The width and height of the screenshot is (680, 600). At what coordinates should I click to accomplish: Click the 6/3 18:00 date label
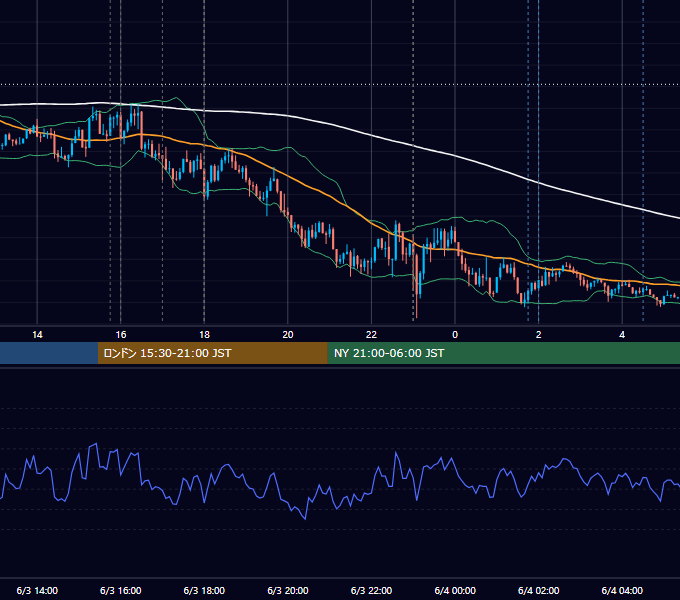[x=204, y=590]
